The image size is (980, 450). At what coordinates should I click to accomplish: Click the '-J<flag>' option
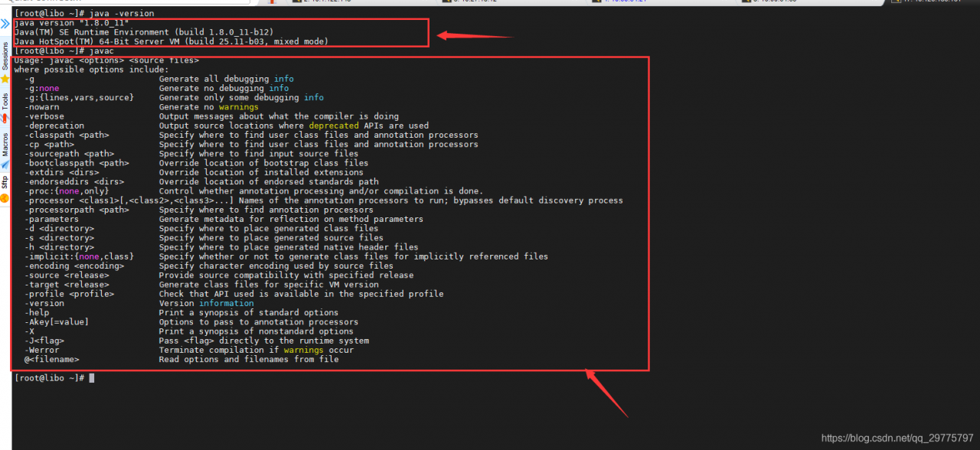[x=44, y=341]
